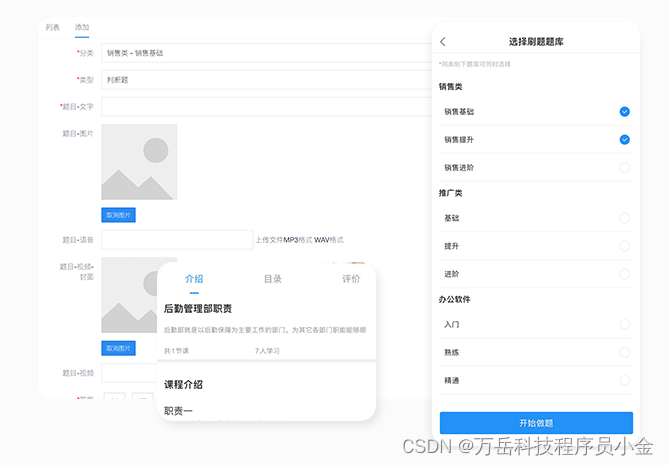669x465 pixels.
Task: Click the 题目-图片 placeholder thumbnail
Action: point(139,162)
